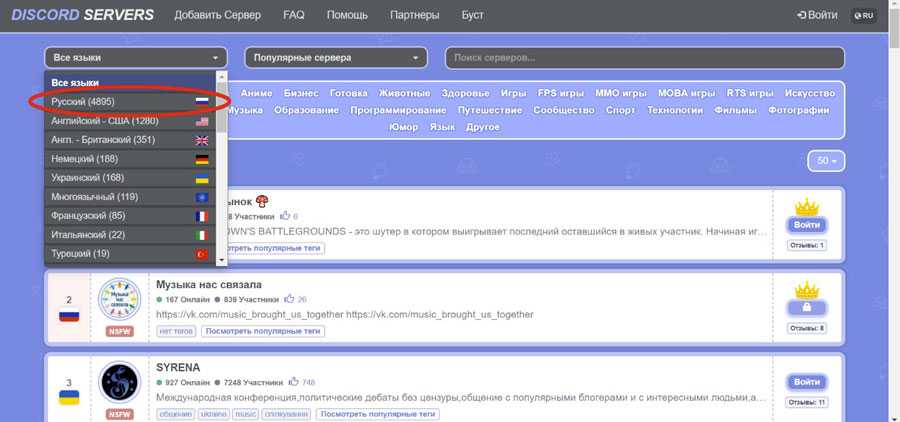Open the Музыка нас связала server title
The image size is (900, 422).
tap(209, 285)
